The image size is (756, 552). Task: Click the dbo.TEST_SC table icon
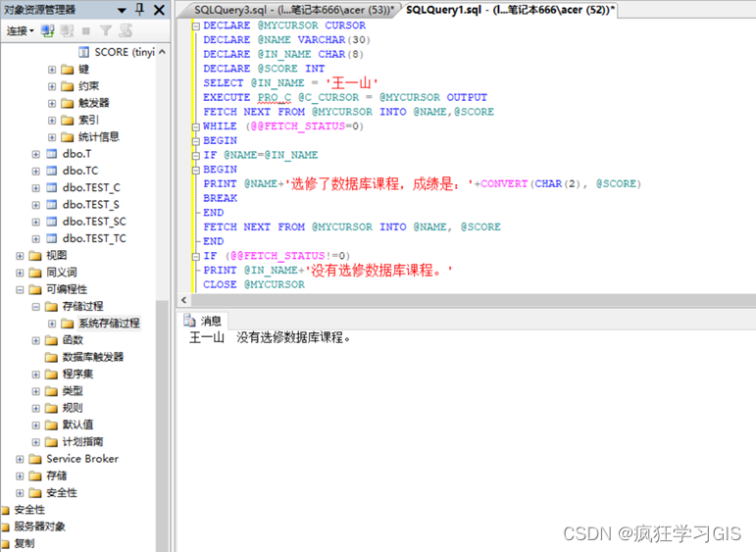click(x=52, y=222)
